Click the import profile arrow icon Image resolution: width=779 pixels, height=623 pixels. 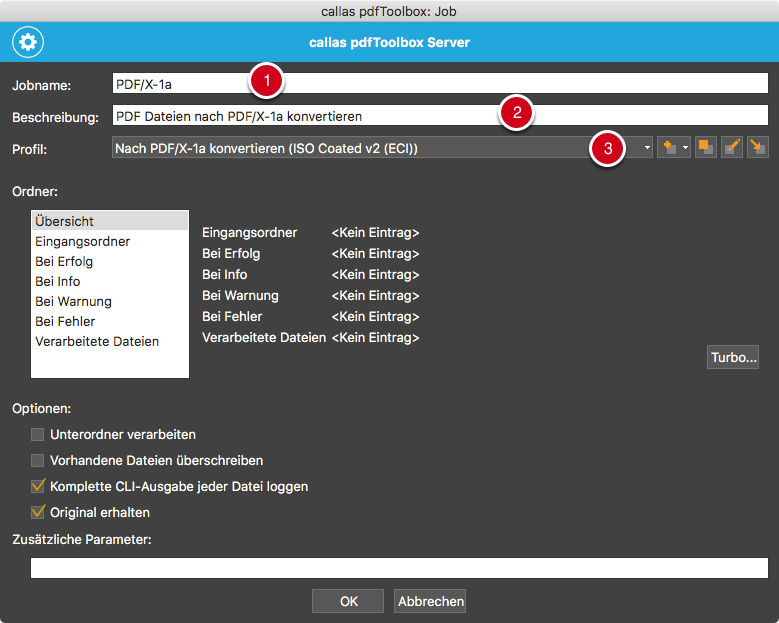coord(758,148)
